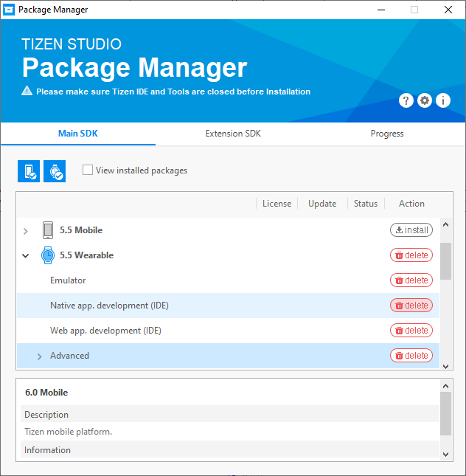Viewport: 466px width, 476px height.
Task: Click the Description section header
Action: pos(230,414)
